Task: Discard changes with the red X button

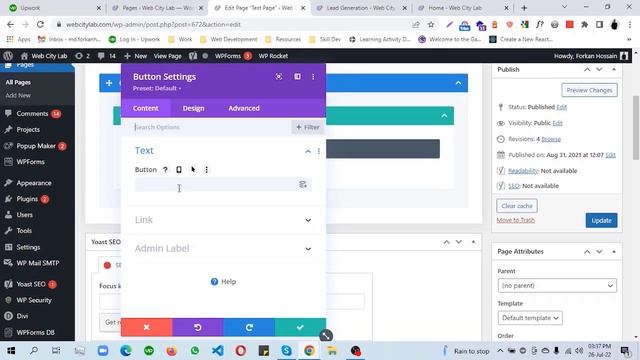Action: point(147,327)
